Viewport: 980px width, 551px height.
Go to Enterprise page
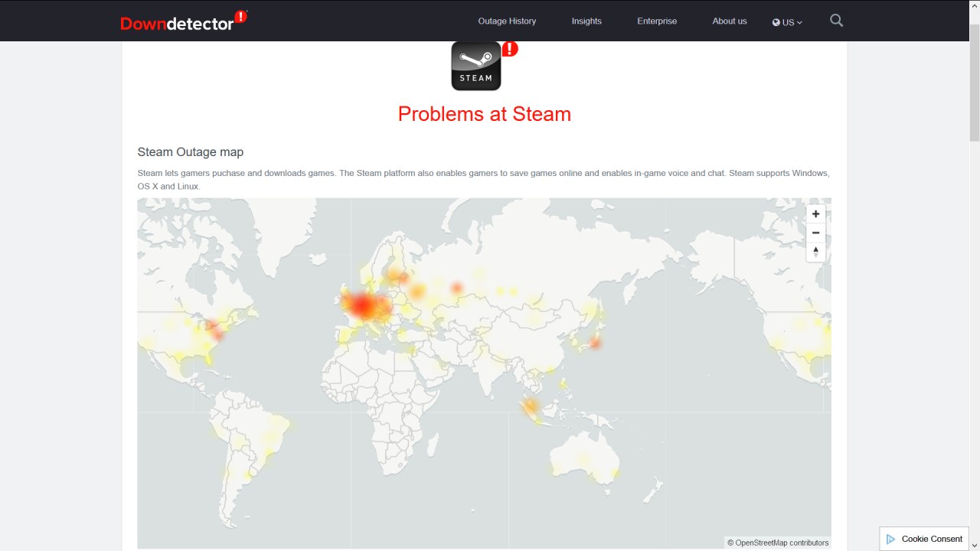(657, 21)
